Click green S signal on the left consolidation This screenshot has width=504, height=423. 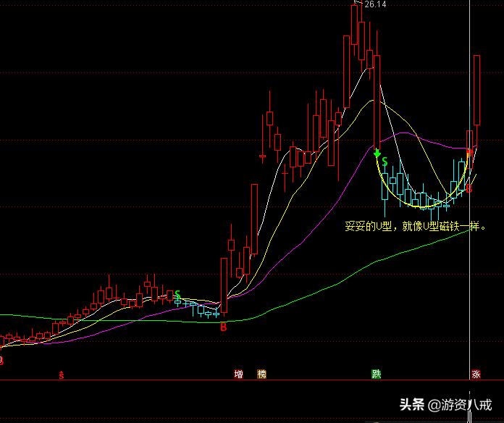177,294
